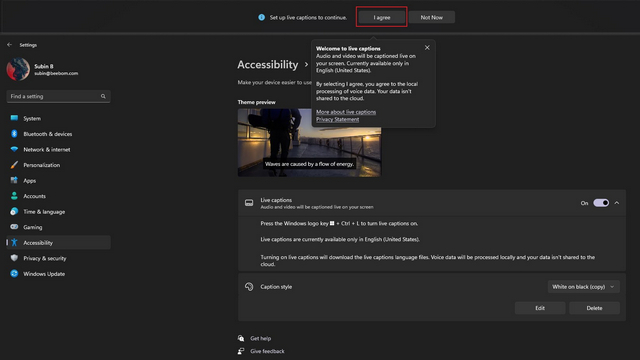640x360 pixels.
Task: Click the Personalization paintbrush icon
Action: [x=14, y=164]
